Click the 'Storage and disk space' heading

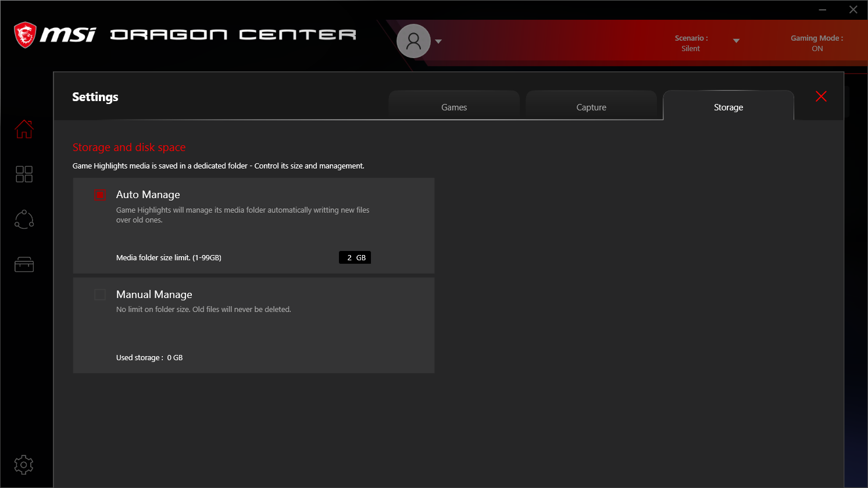coord(129,148)
